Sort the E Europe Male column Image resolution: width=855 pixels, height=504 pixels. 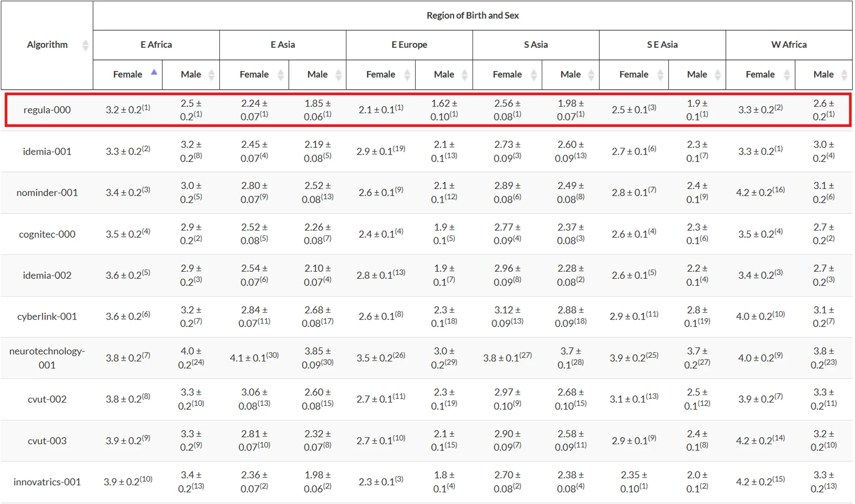click(x=465, y=75)
